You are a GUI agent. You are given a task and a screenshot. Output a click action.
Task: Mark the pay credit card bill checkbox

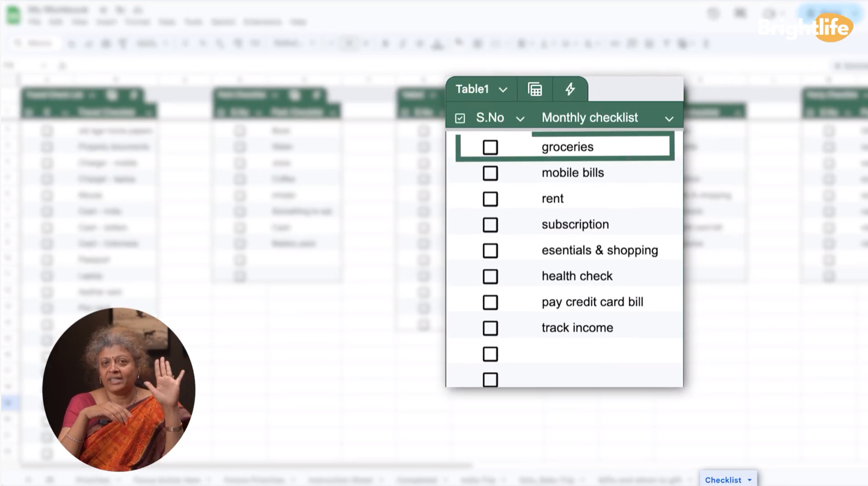[x=490, y=302]
